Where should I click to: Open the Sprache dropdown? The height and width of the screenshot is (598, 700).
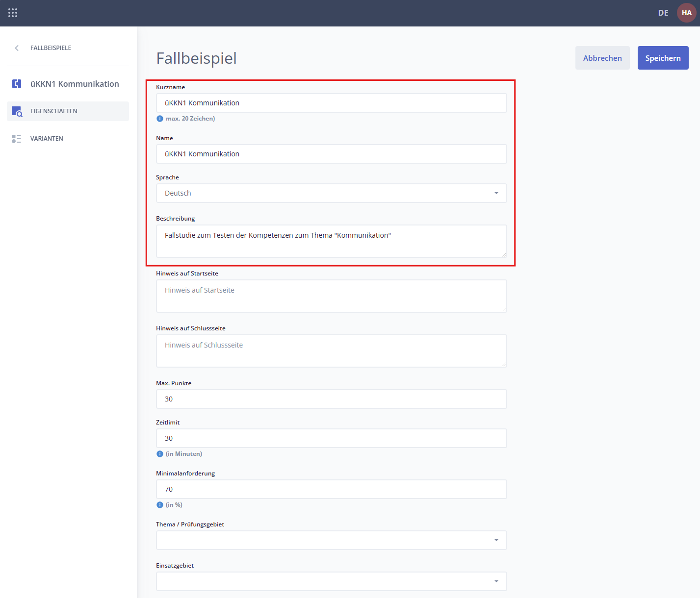click(331, 193)
